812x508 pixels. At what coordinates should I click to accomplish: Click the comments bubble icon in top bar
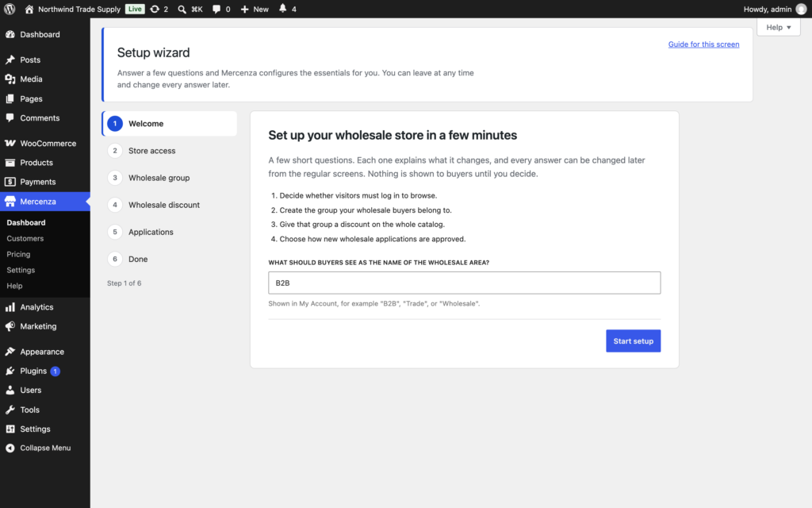(x=216, y=9)
